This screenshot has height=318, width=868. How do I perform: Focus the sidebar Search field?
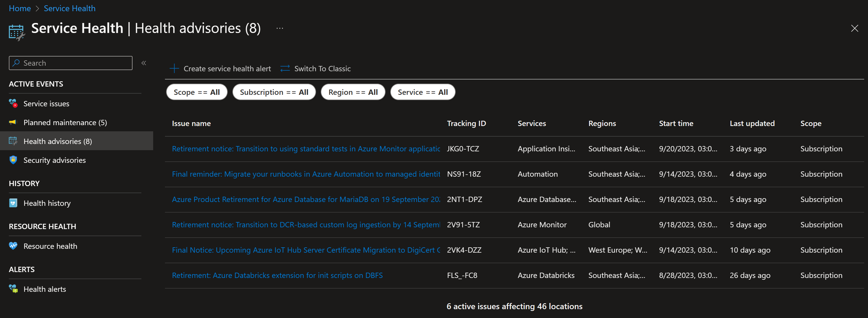70,63
